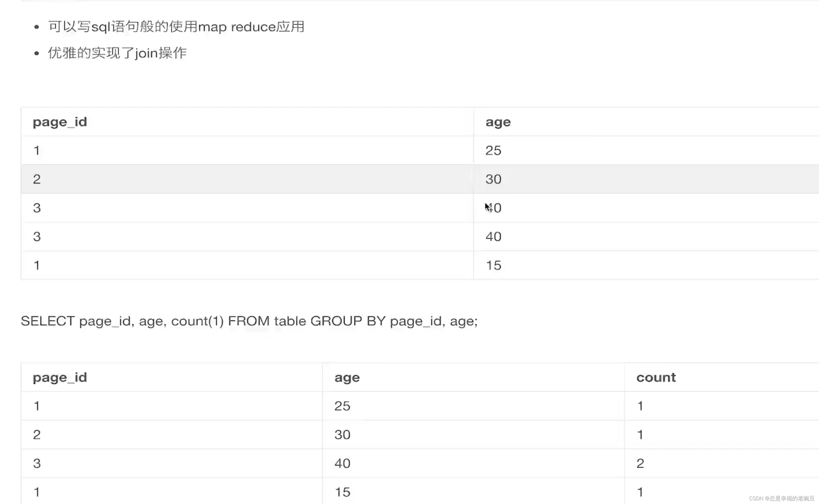Click age value 15 in the result table
The image size is (819, 504).
(x=342, y=492)
